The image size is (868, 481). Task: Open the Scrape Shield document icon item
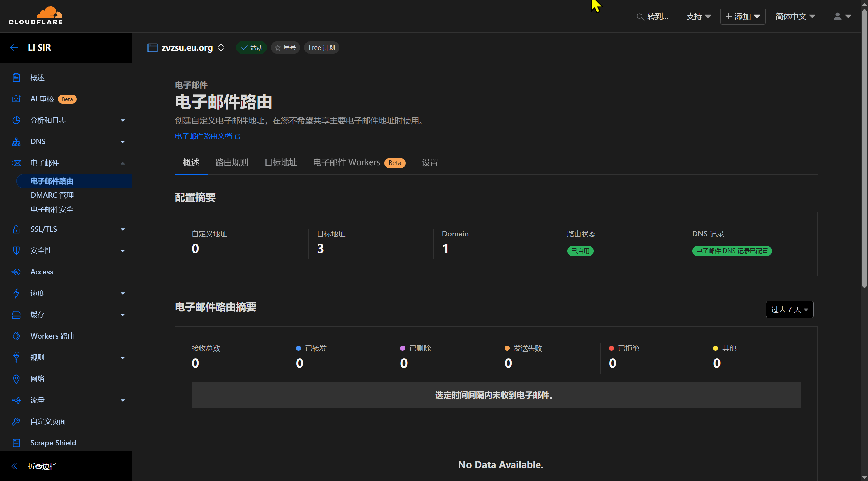[16, 443]
